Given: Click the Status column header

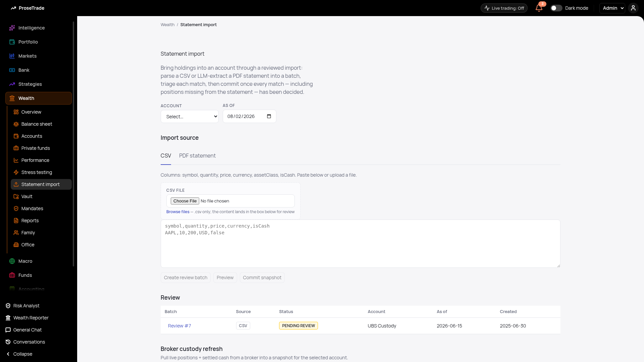Looking at the screenshot, I should 286,312.
